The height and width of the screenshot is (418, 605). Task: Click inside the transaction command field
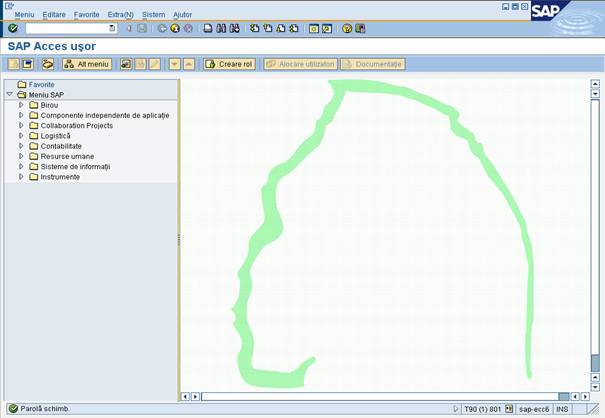tap(66, 29)
